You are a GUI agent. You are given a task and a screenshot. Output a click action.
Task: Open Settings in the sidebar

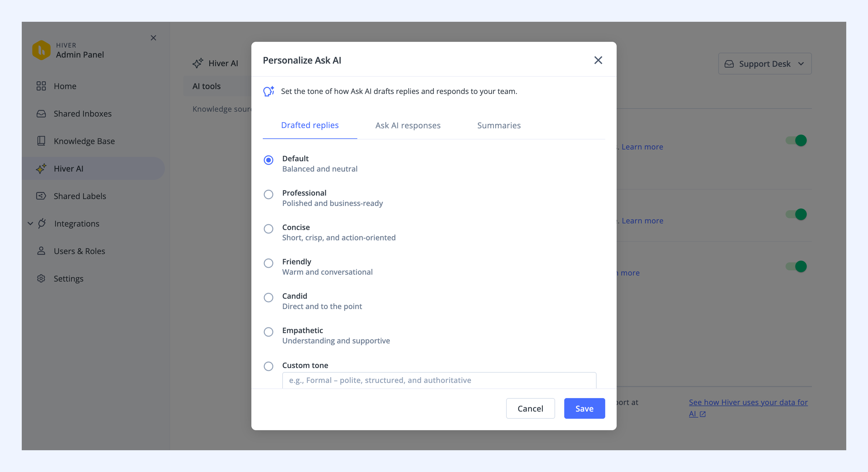[68, 279]
